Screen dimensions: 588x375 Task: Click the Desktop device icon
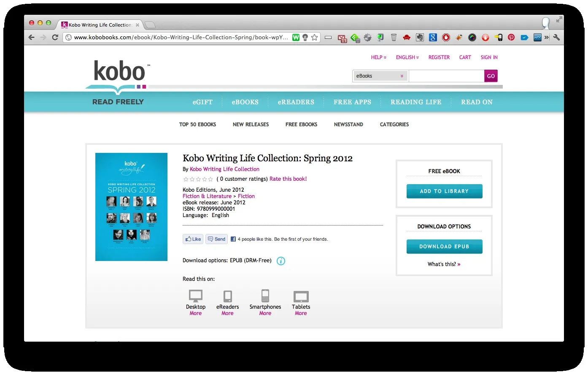point(196,296)
